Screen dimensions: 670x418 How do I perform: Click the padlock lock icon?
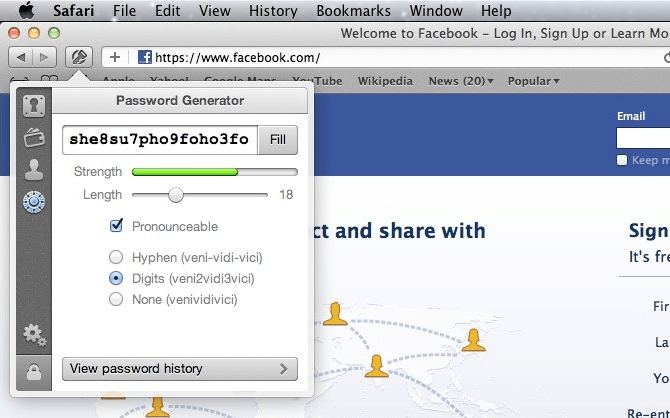[34, 372]
